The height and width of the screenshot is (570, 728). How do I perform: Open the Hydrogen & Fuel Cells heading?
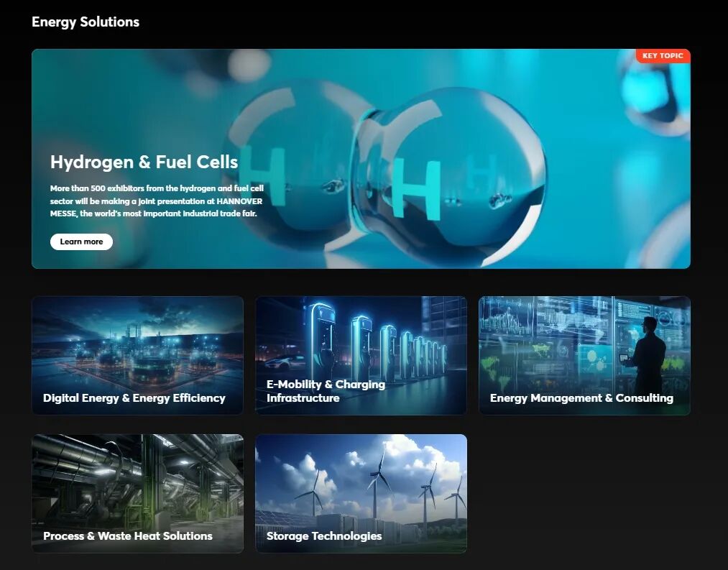[x=144, y=162]
